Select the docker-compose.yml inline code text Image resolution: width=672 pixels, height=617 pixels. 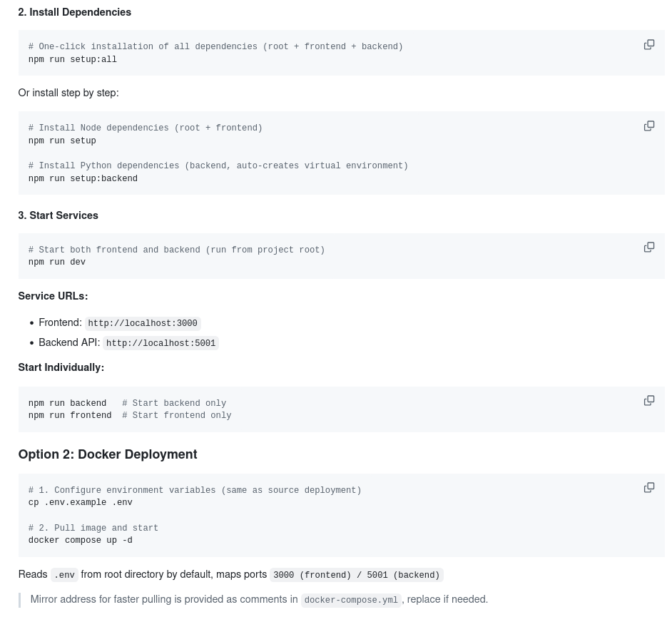tap(350, 600)
